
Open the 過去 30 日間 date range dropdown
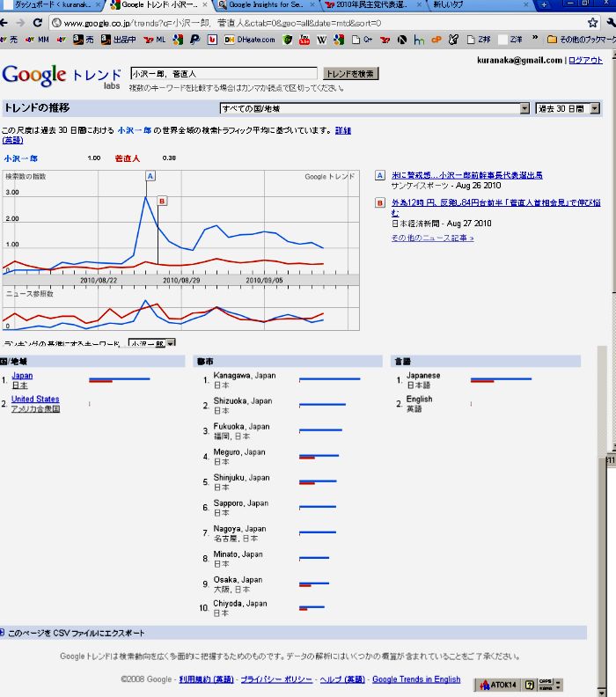click(568, 108)
